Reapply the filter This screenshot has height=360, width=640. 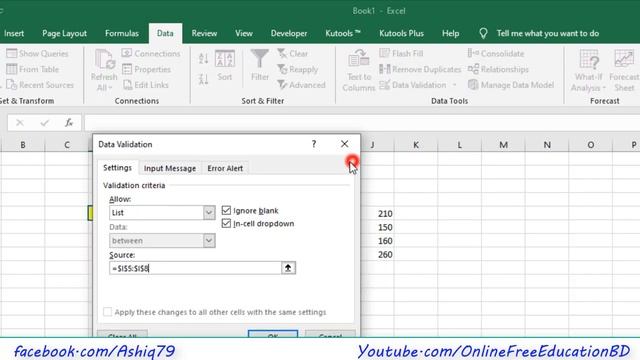(297, 69)
